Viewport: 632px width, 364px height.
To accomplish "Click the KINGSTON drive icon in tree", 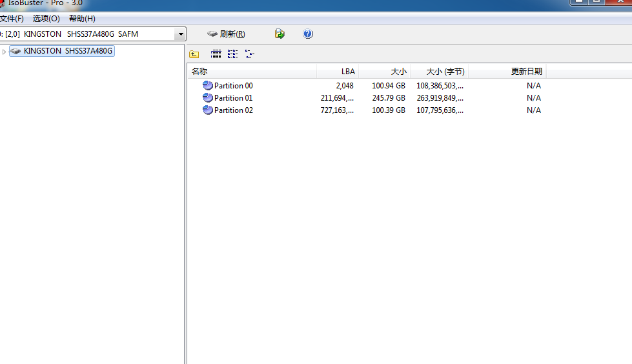I will [15, 51].
